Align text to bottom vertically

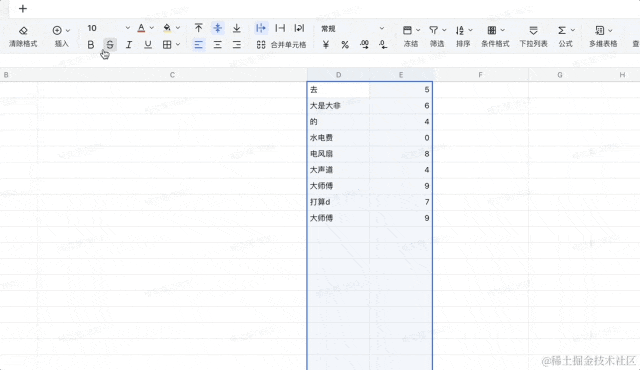tap(236, 28)
